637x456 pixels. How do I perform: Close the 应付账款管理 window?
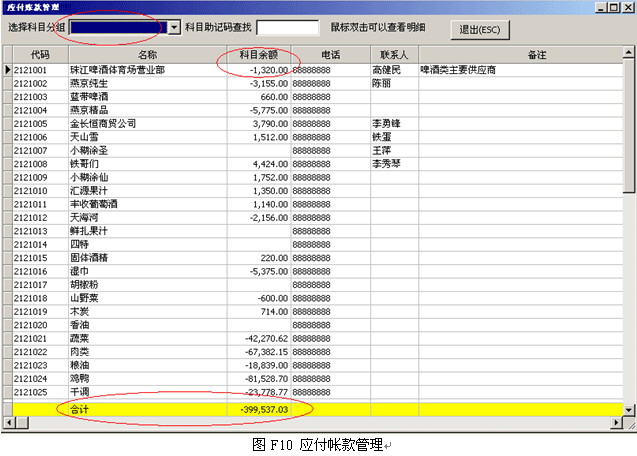click(628, 8)
